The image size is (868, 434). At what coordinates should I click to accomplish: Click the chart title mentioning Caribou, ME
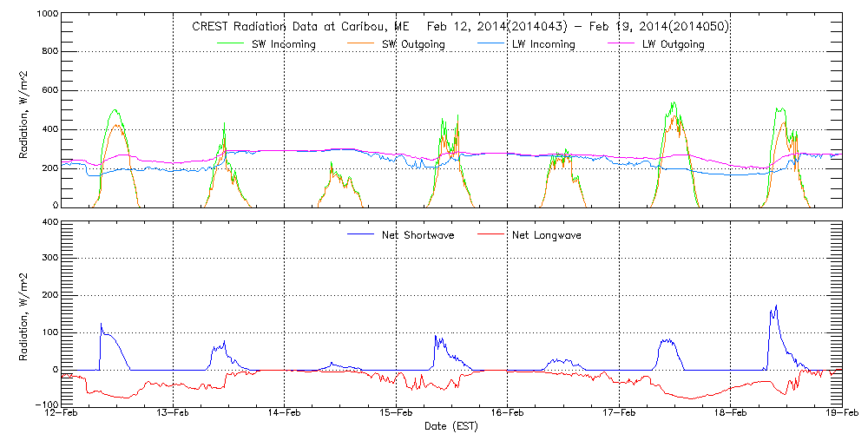tap(460, 26)
